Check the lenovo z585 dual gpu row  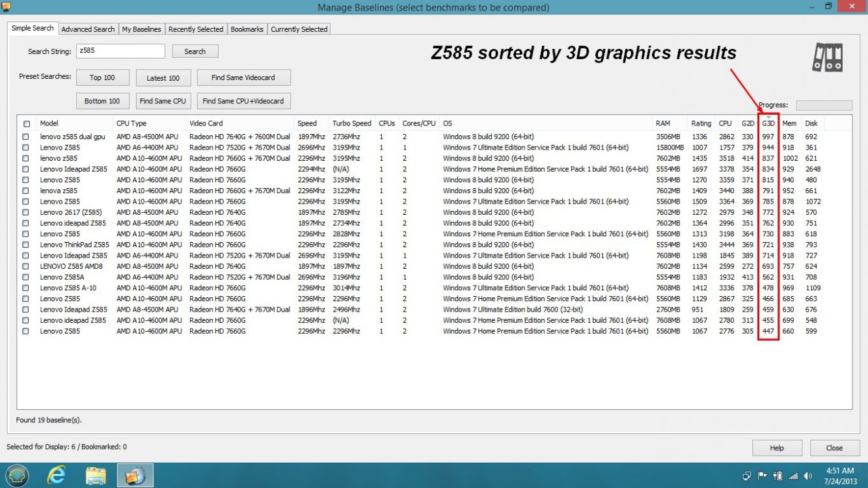[x=25, y=137]
